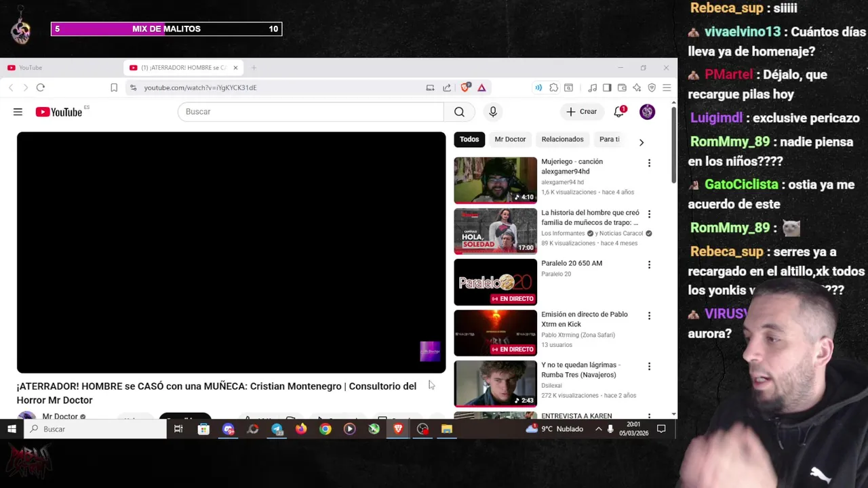Open Brave Wallet icon
Viewport: 868px width, 488px height.
[x=622, y=87]
